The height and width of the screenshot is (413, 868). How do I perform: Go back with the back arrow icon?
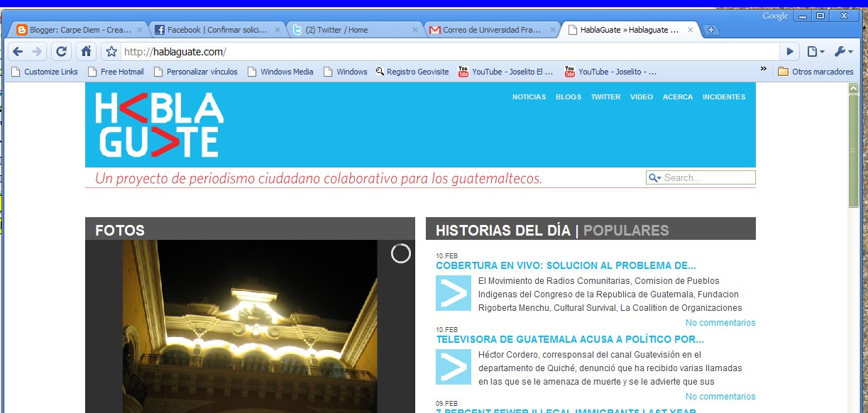18,52
